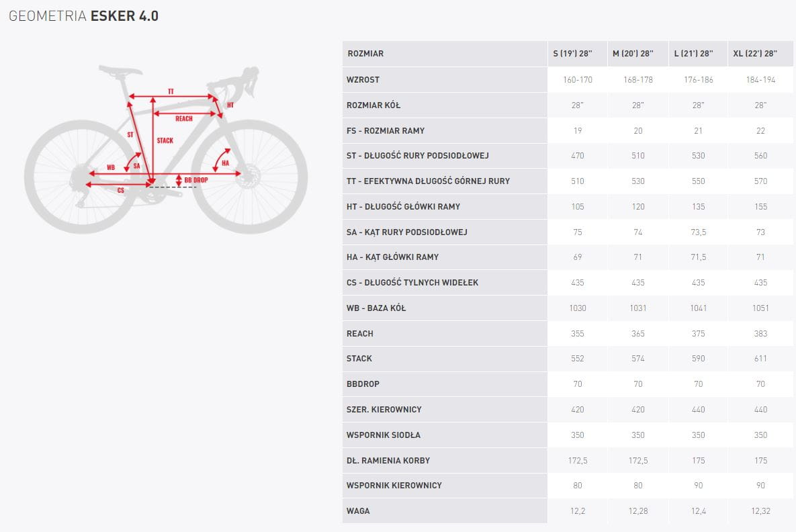Screen dimensions: 796x532
Task: Click the HT label near handlebar
Action: [230, 105]
